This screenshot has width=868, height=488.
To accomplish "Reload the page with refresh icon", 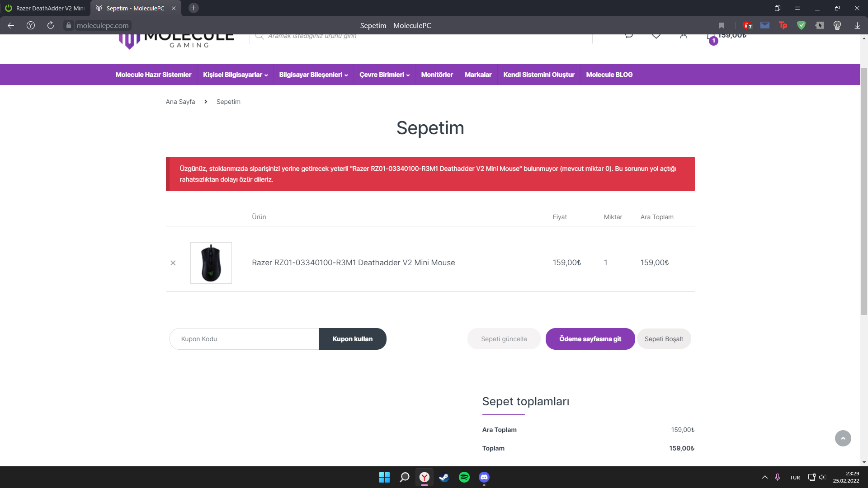I will click(51, 25).
